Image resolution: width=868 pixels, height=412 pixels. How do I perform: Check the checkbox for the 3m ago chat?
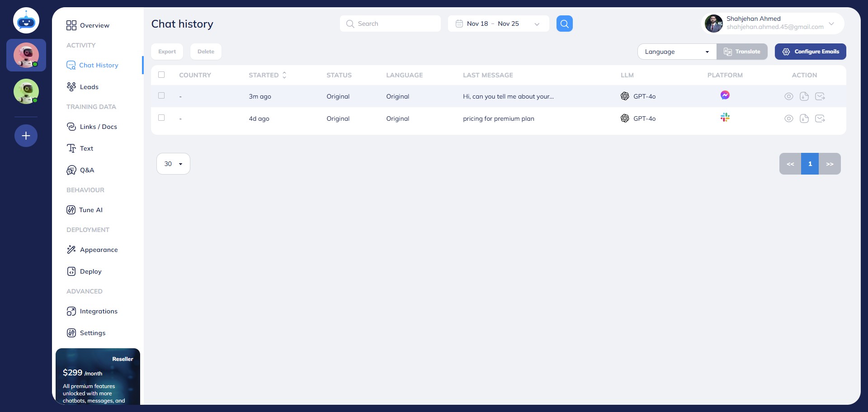[x=161, y=95]
